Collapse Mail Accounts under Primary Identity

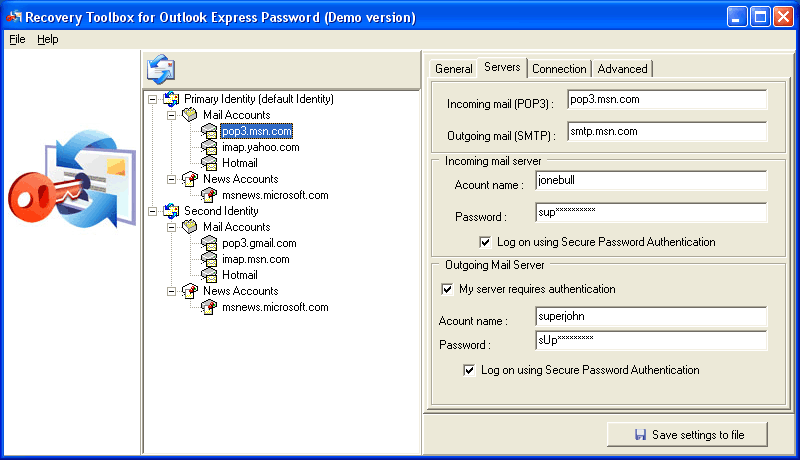click(171, 115)
